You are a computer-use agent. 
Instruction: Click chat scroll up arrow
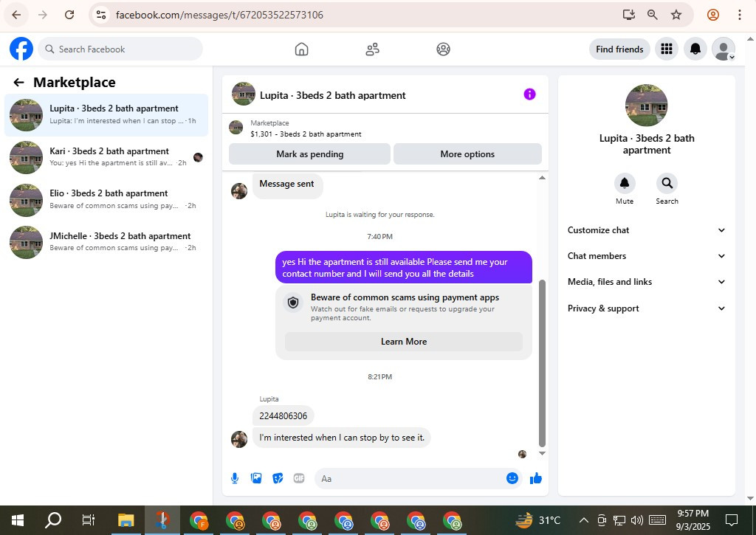coord(542,178)
